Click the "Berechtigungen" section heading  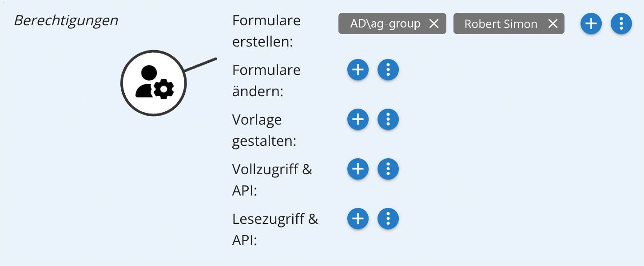tap(66, 20)
